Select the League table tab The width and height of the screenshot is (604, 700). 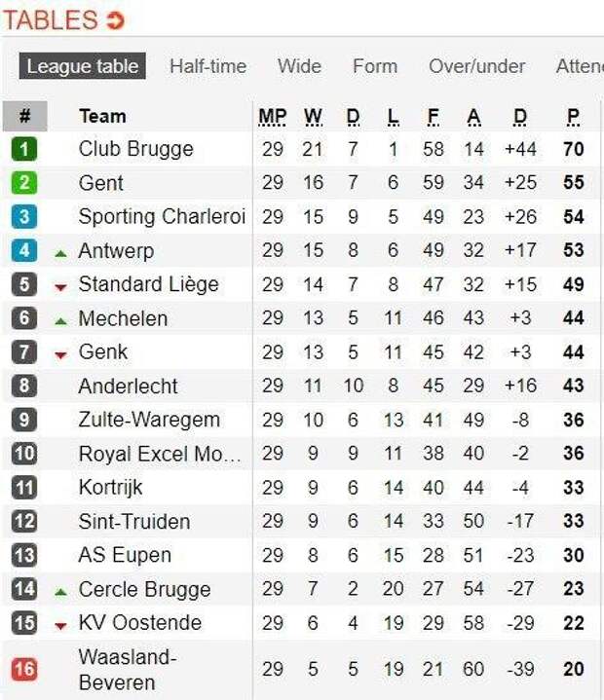click(82, 66)
